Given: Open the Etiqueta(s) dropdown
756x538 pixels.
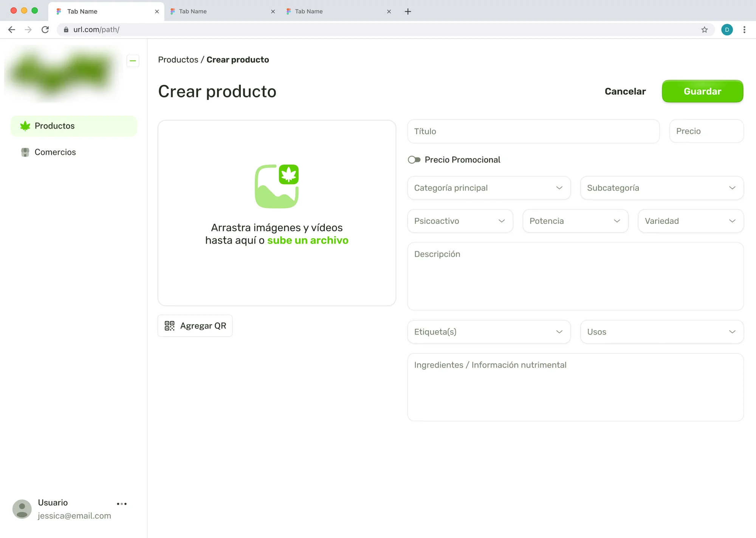Looking at the screenshot, I should click(x=489, y=332).
